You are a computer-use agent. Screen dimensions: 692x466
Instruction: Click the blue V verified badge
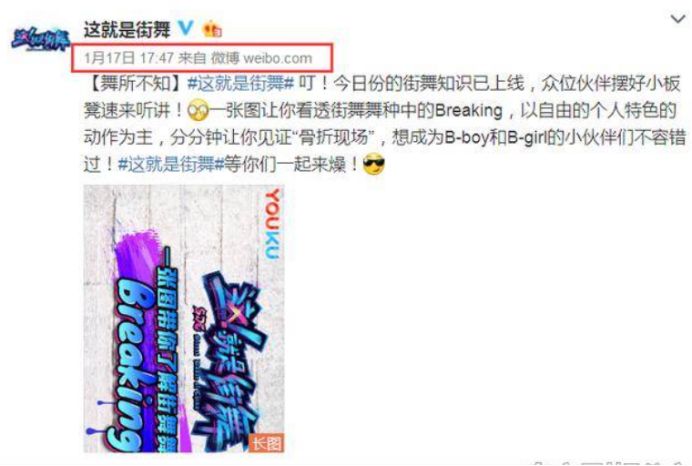pos(186,28)
